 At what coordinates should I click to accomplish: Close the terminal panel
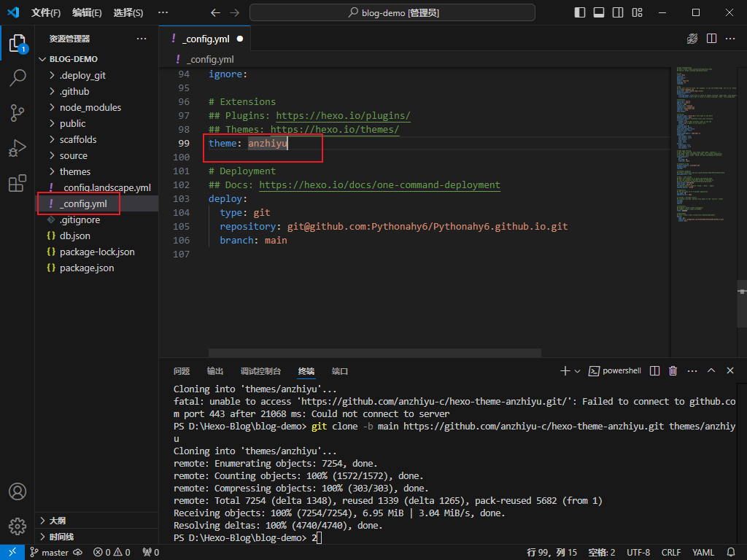pyautogui.click(x=729, y=371)
